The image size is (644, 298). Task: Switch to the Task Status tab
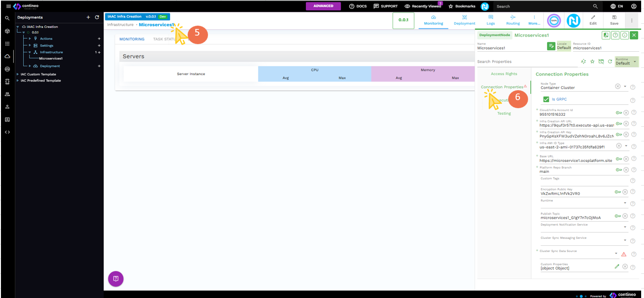coord(164,39)
